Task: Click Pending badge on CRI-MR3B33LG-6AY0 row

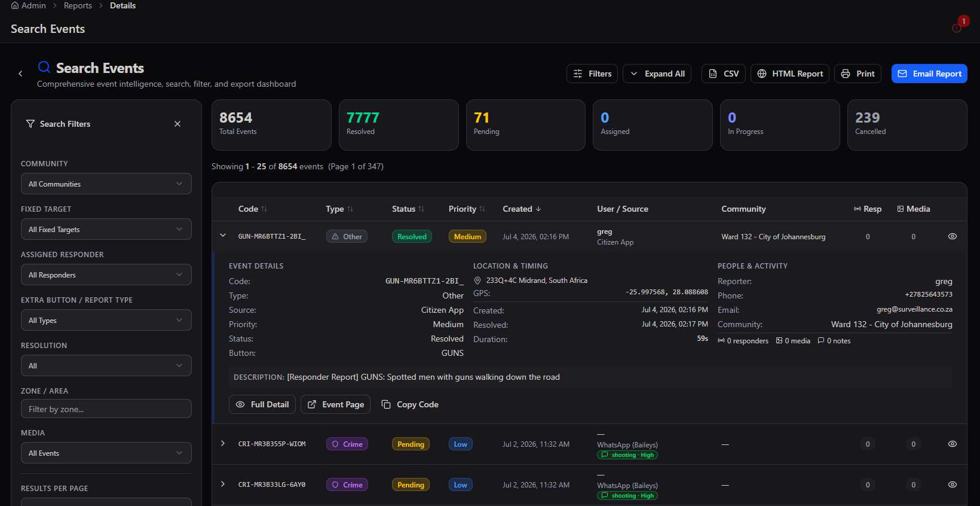Action: tap(411, 484)
